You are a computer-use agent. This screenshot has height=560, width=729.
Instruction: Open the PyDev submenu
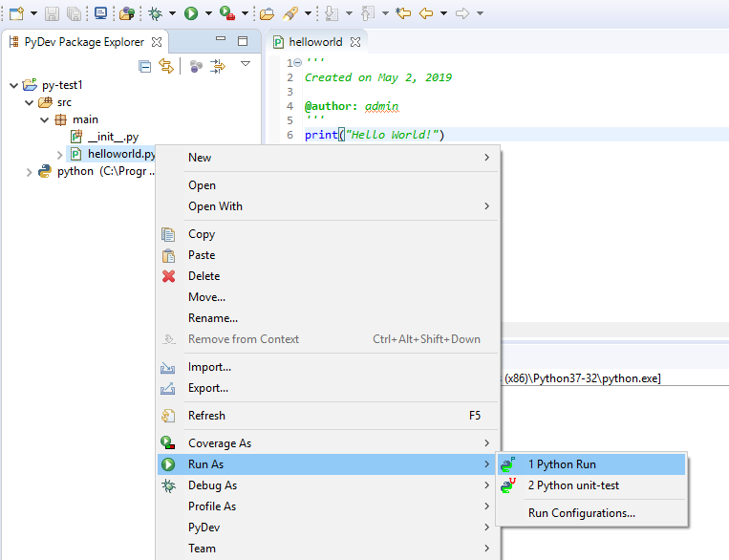(329, 527)
